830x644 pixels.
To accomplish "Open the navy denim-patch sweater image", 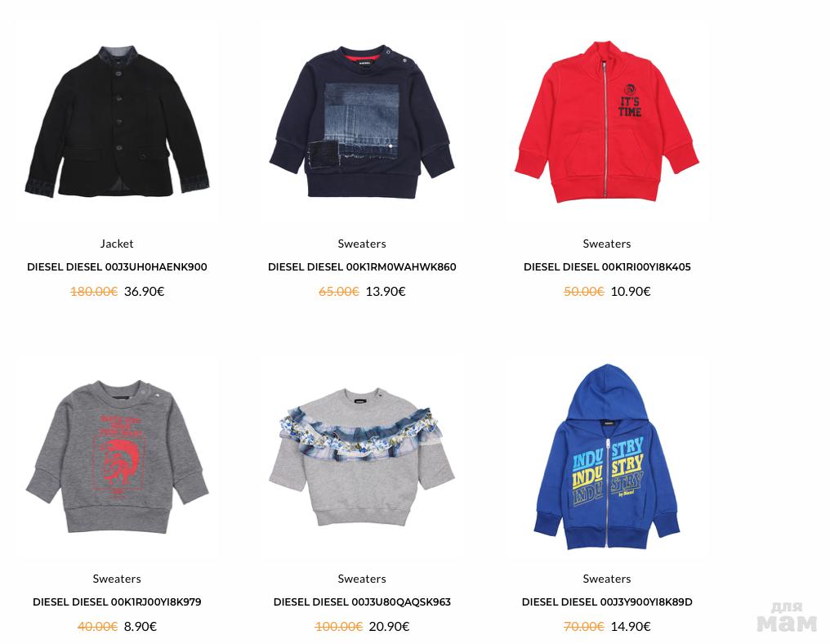I will (362, 121).
